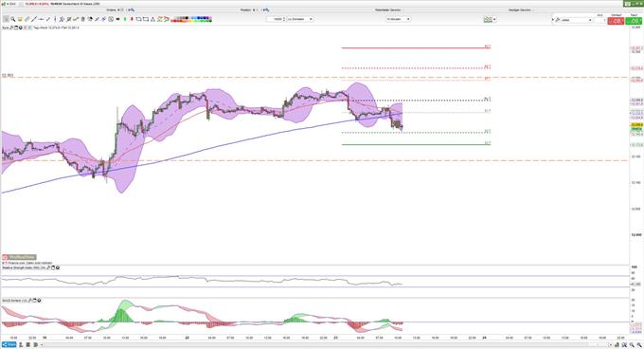Click the horizontal chart scrollbar

(x=325, y=344)
